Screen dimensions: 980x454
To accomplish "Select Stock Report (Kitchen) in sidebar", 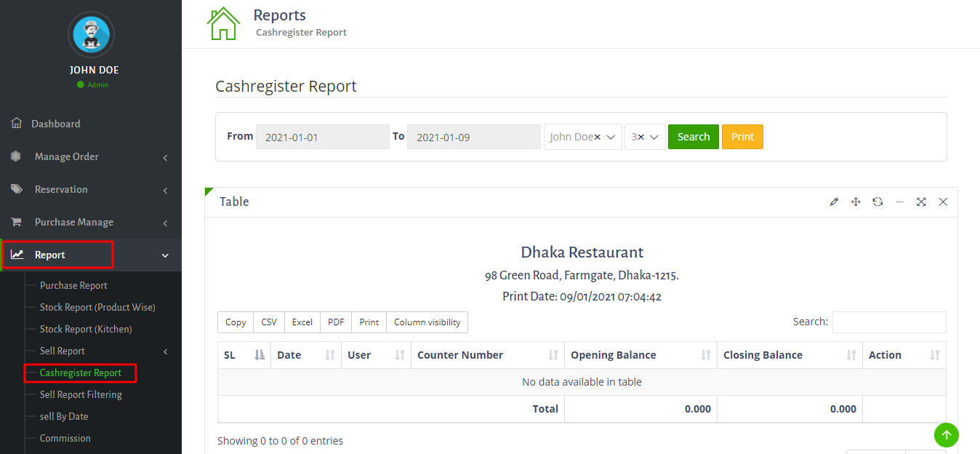I will tap(86, 329).
